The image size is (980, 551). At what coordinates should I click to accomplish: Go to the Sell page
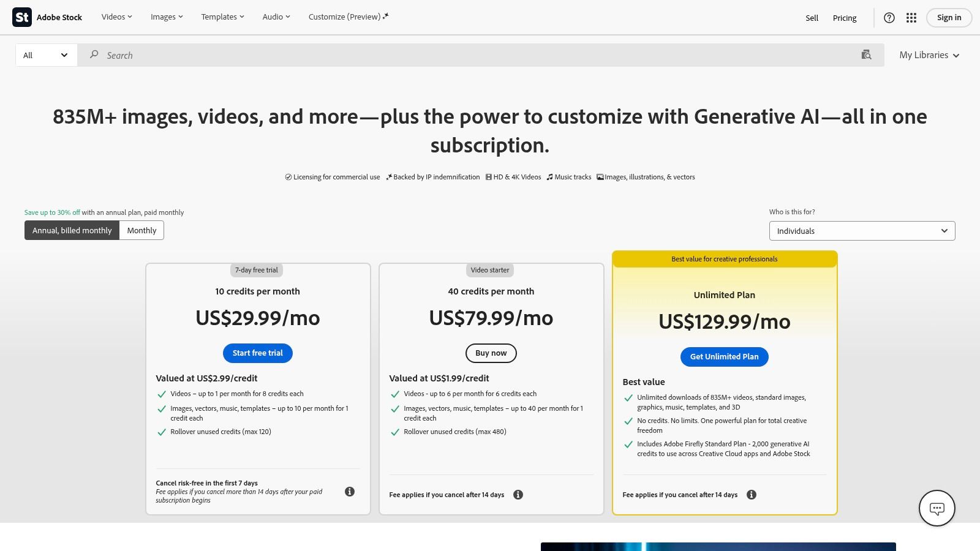pos(812,18)
